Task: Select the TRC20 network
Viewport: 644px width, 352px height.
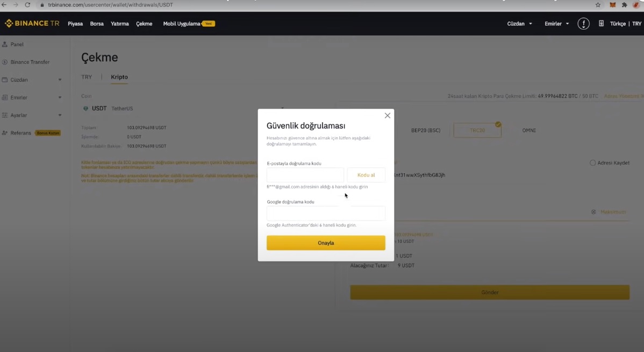Action: (x=477, y=130)
